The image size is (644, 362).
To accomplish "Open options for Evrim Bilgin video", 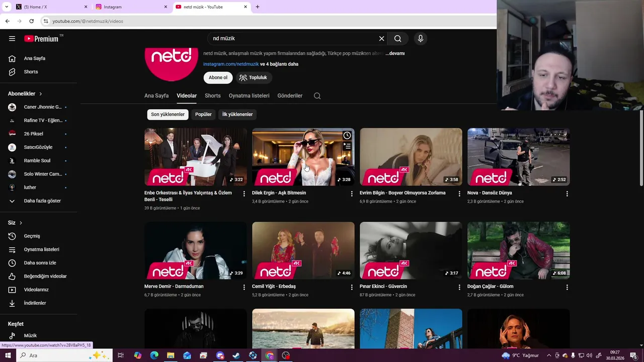I will [x=459, y=194].
